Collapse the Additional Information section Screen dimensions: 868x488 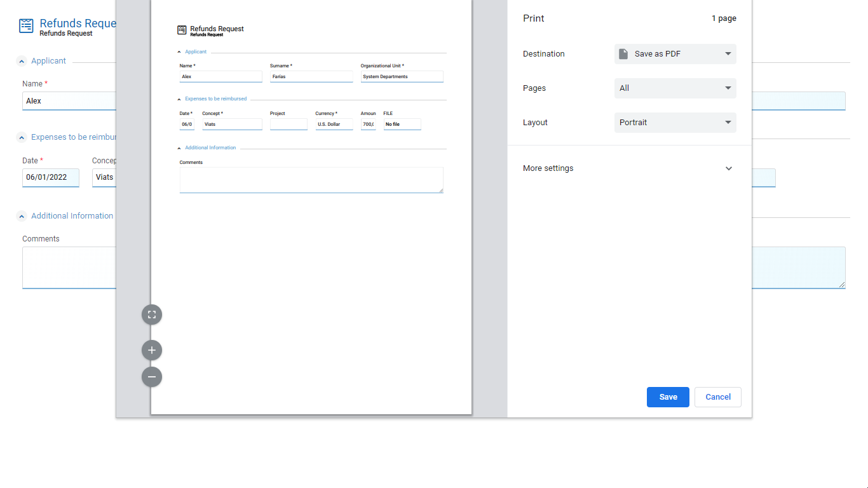(22, 216)
